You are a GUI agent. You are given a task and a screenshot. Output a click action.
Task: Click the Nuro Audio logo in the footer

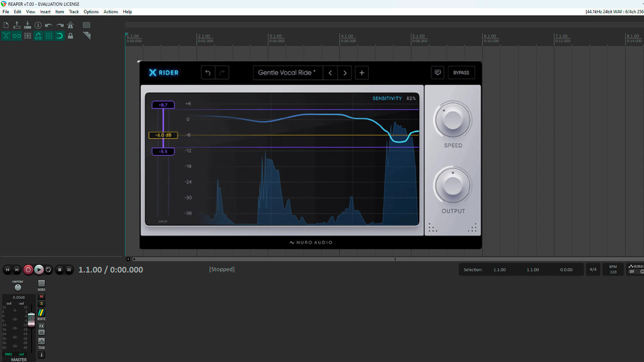(311, 242)
